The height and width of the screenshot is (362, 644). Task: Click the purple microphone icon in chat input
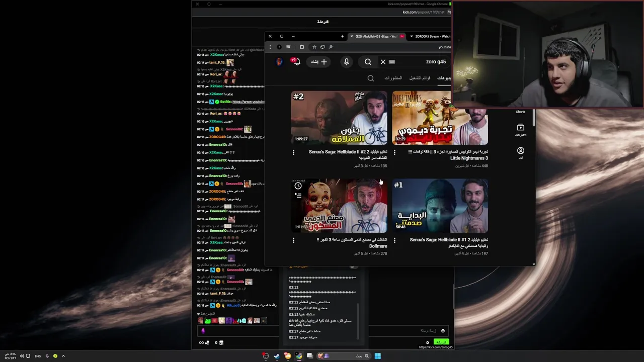click(x=203, y=331)
